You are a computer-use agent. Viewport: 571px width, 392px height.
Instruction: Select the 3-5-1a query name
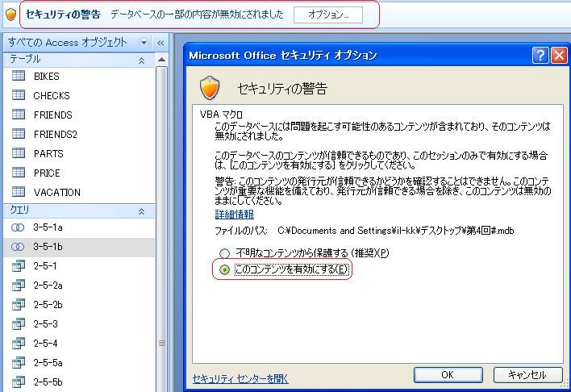pyautogui.click(x=48, y=227)
